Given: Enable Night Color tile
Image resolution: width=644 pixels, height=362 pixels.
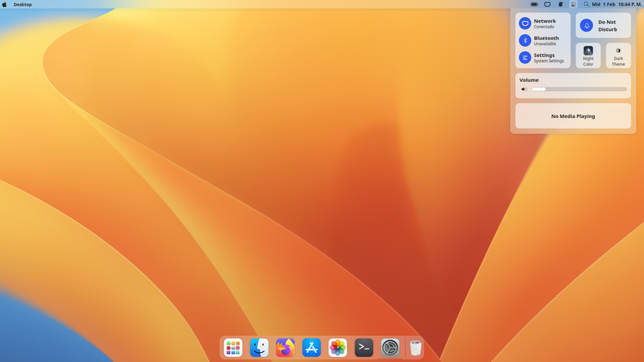Looking at the screenshot, I should (x=588, y=55).
